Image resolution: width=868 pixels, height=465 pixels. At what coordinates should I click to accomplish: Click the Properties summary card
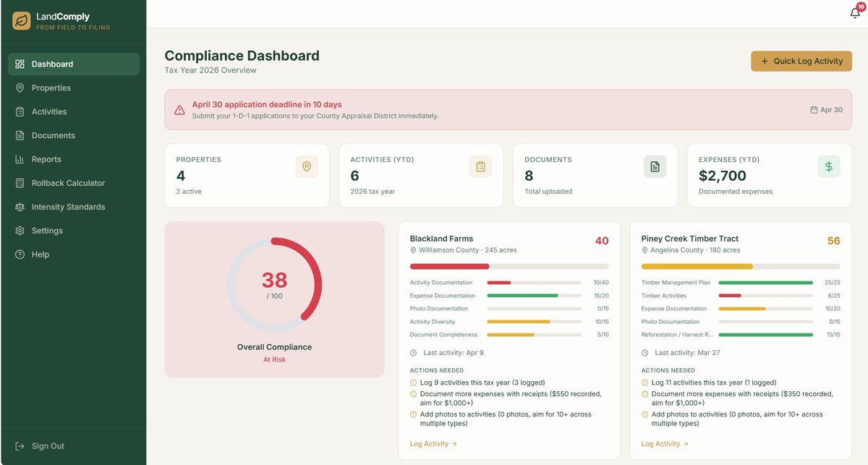[247, 176]
